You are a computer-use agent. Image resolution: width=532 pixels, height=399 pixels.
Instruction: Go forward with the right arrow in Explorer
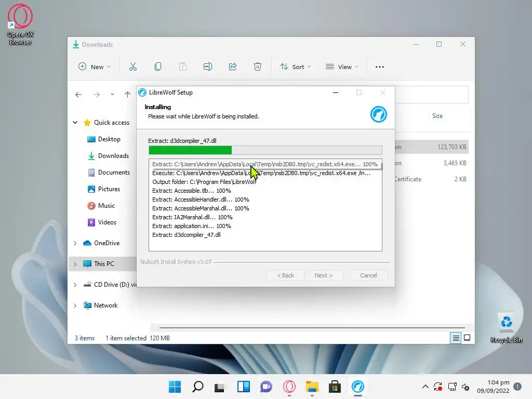pos(97,95)
